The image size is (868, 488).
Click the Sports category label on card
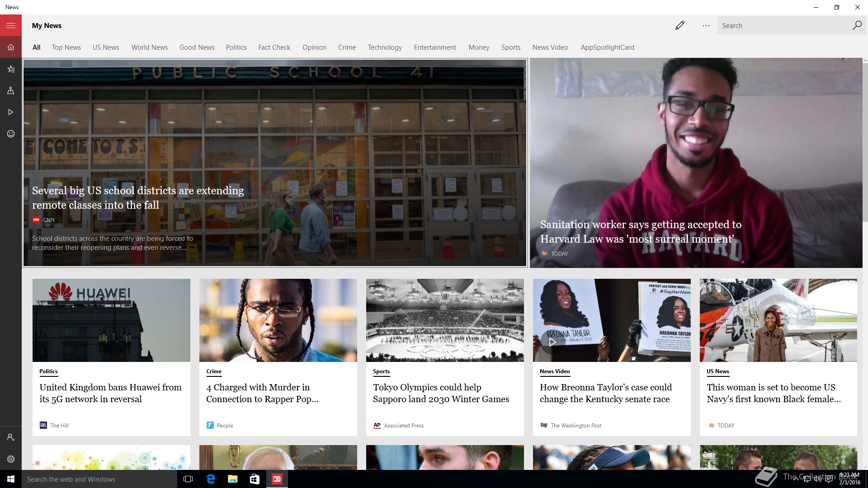click(x=381, y=371)
